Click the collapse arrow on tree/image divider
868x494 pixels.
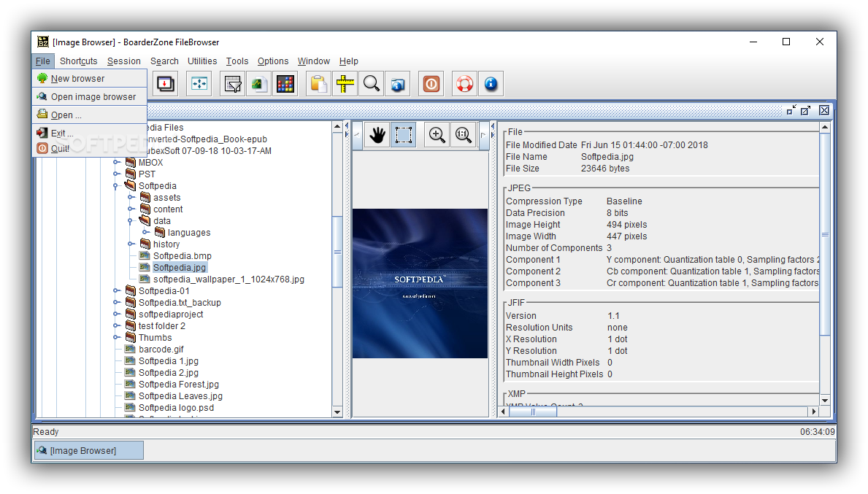pyautogui.click(x=347, y=126)
